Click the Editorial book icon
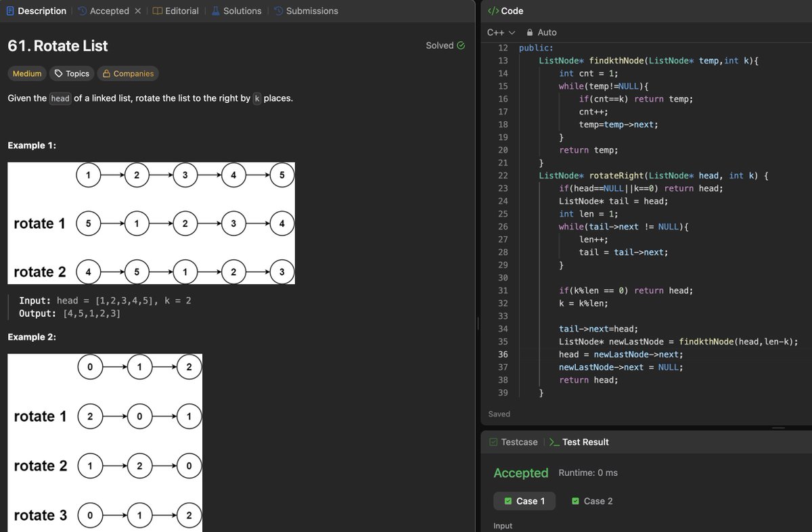This screenshot has height=532, width=812. pyautogui.click(x=157, y=11)
